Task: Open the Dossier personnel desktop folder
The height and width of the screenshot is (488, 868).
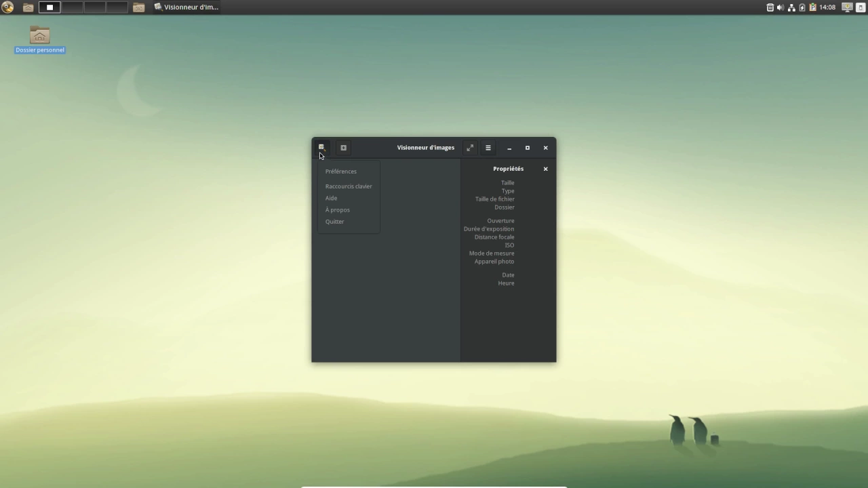Action: tap(40, 39)
